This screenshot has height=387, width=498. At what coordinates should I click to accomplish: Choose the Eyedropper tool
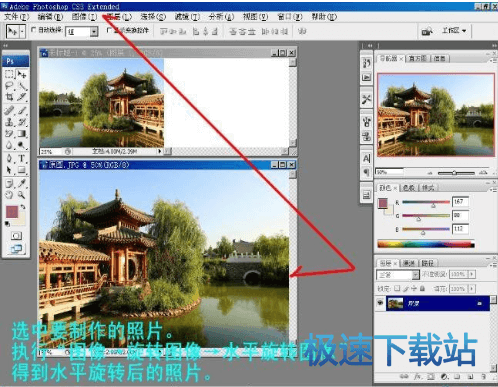pos(22,183)
